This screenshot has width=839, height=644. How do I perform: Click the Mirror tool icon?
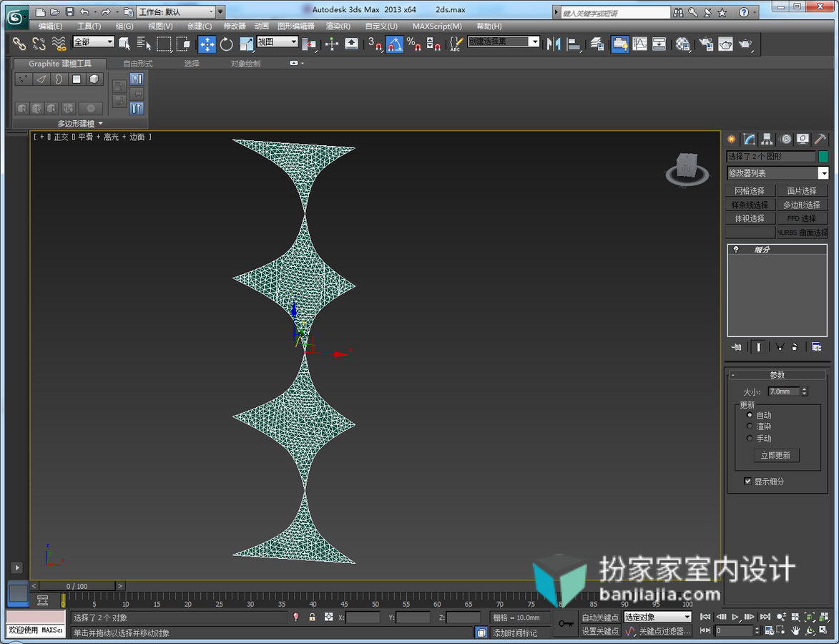[554, 44]
